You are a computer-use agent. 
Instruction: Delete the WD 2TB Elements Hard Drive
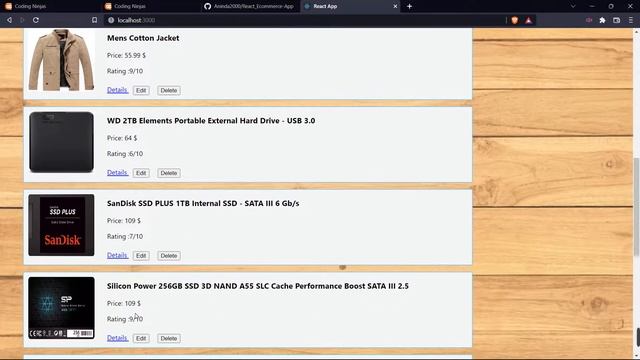tap(169, 173)
